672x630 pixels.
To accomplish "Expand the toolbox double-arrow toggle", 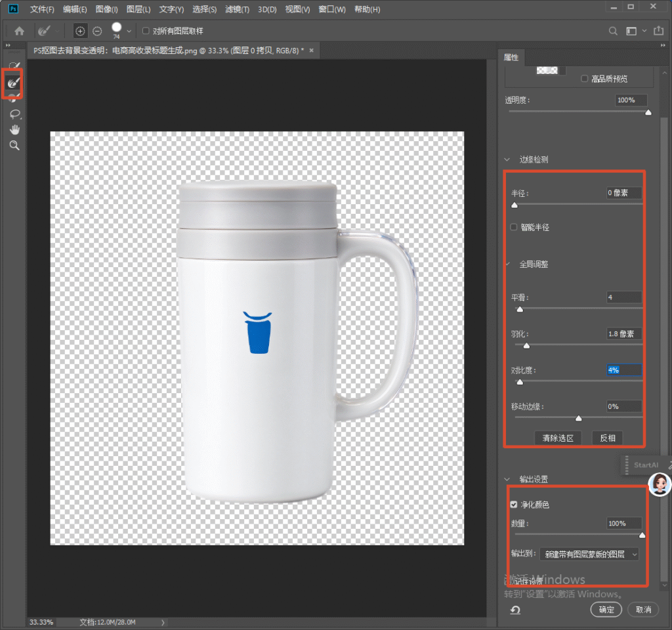I will coord(8,45).
